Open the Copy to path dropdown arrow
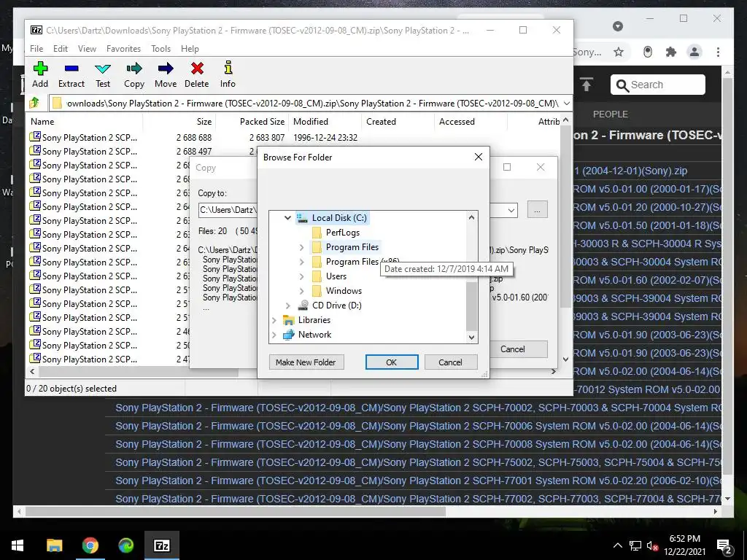Screen dimensions: 747x560 511,210
